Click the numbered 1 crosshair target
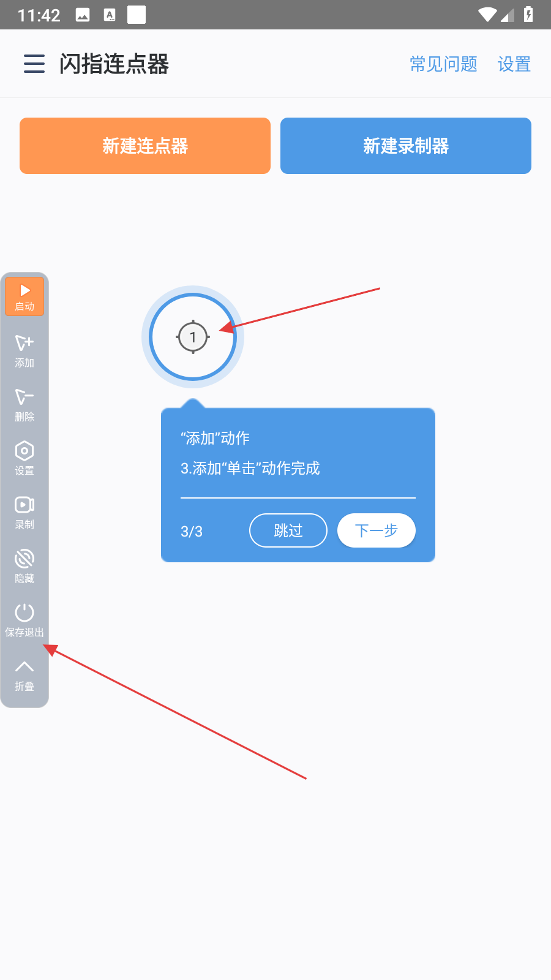551x980 pixels. [193, 337]
